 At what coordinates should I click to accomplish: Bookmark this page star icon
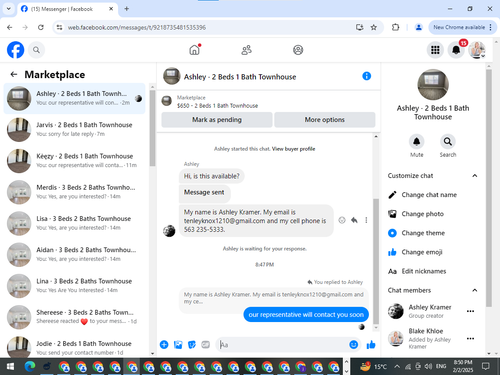point(374,27)
